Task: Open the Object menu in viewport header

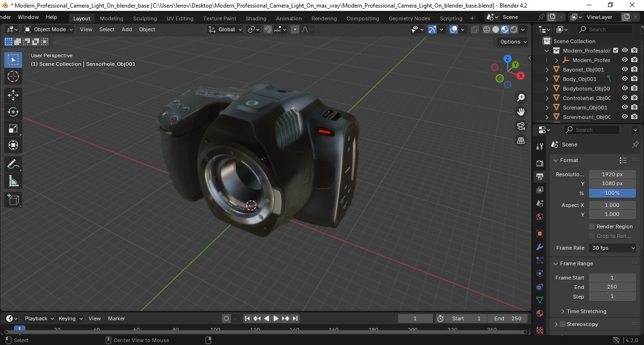Action: (147, 29)
